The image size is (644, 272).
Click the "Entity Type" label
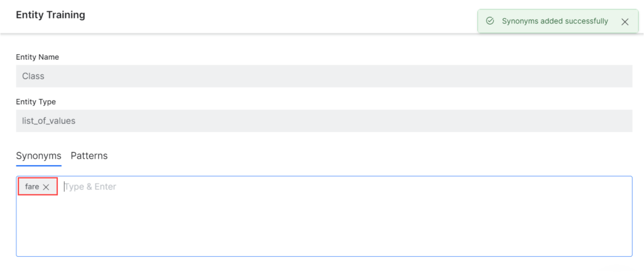pos(36,102)
